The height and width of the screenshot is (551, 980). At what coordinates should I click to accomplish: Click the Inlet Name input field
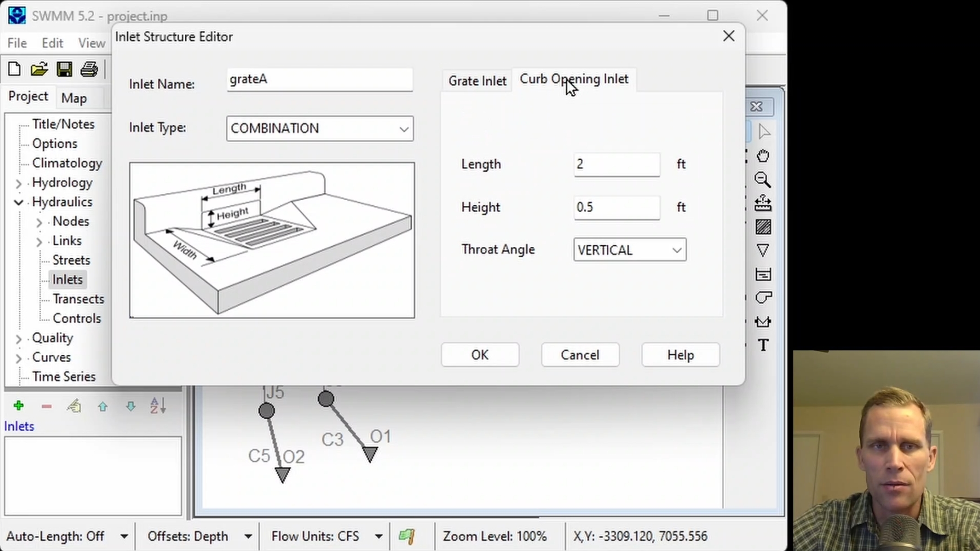320,80
